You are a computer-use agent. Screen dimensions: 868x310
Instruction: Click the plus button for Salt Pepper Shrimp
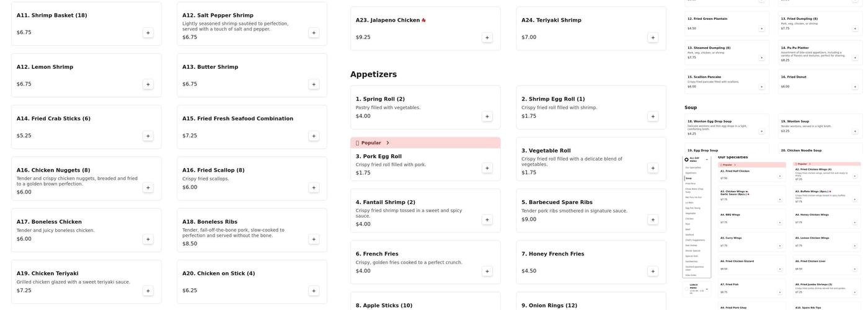[314, 33]
